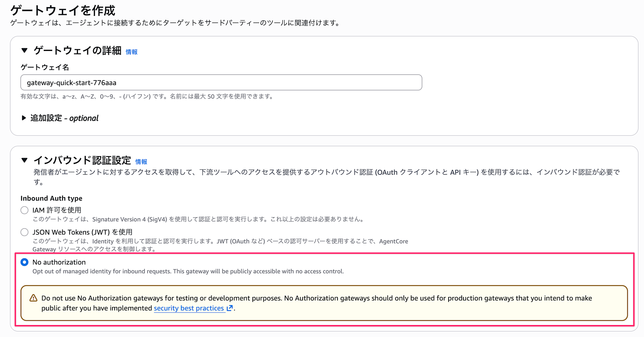Open the 情報 link beside ゲートウェイの詳細

pyautogui.click(x=131, y=52)
